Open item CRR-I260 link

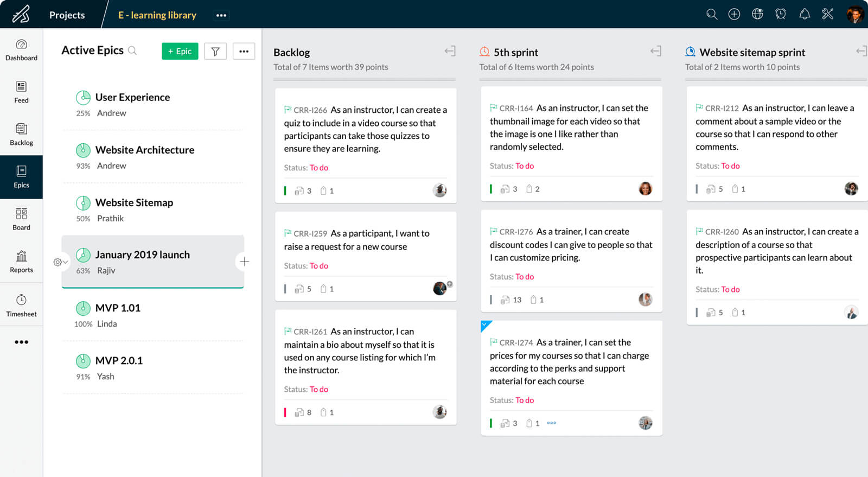[722, 232]
